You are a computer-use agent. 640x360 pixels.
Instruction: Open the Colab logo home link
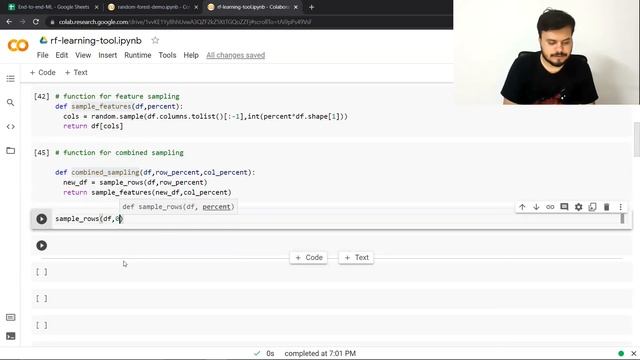pyautogui.click(x=18, y=45)
